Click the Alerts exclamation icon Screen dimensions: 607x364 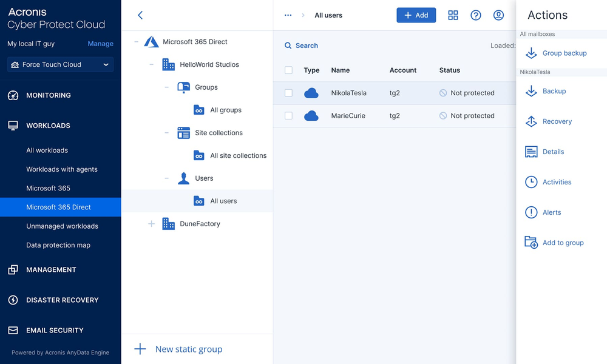[x=531, y=212]
